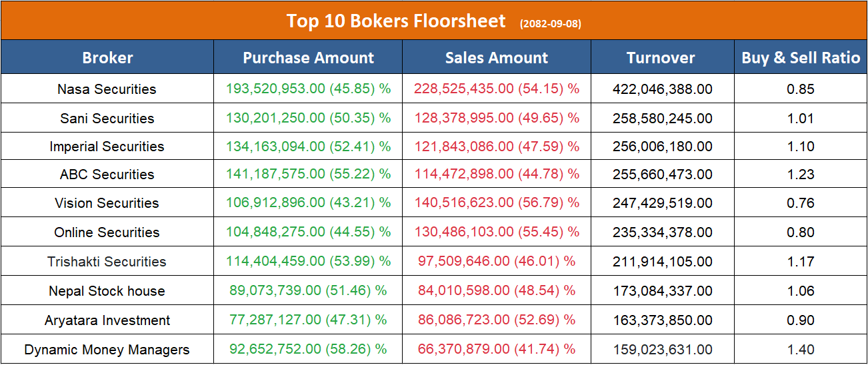Select Aryatara Investment ratio value 0.90
This screenshot has height=365, width=868.
801,320
